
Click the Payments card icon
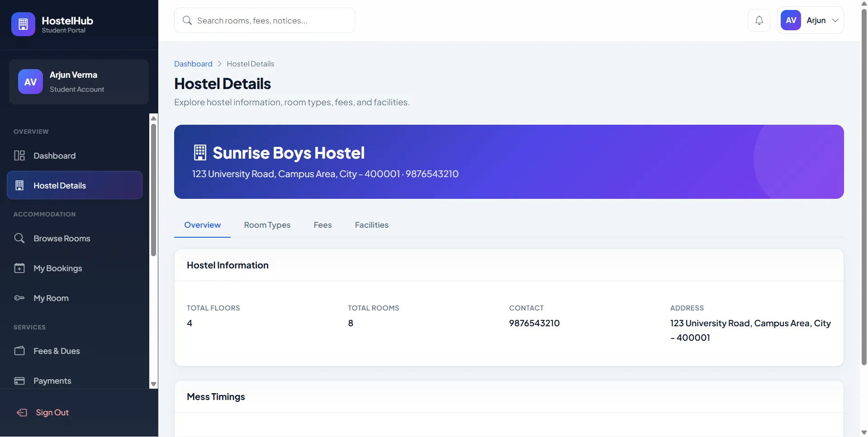click(19, 381)
